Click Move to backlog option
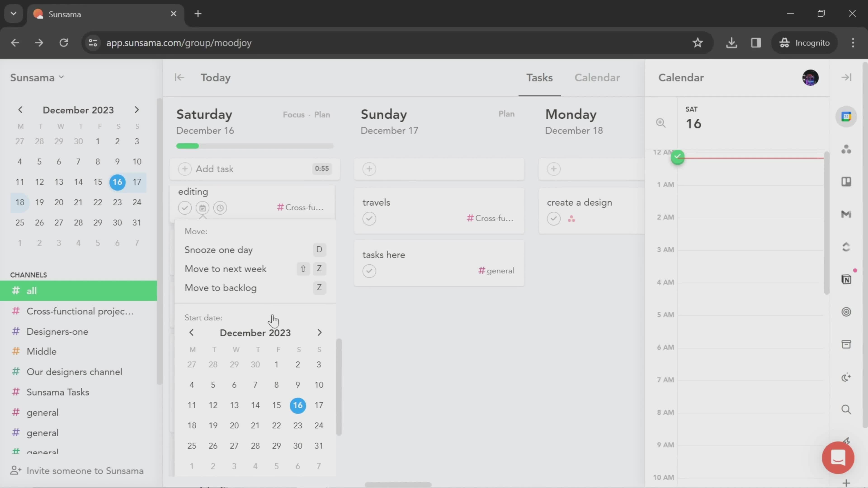868x488 pixels. pos(221,288)
